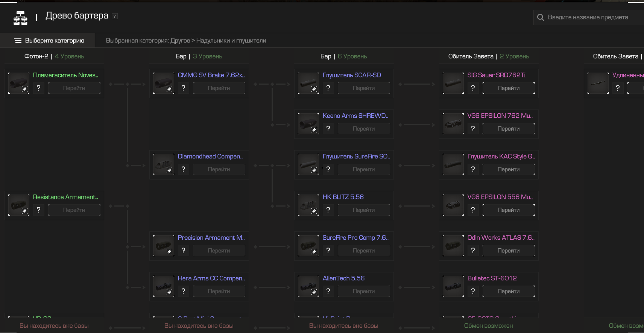Show info for Пламегаситель Noves via question mark
644x333 pixels.
[38, 88]
